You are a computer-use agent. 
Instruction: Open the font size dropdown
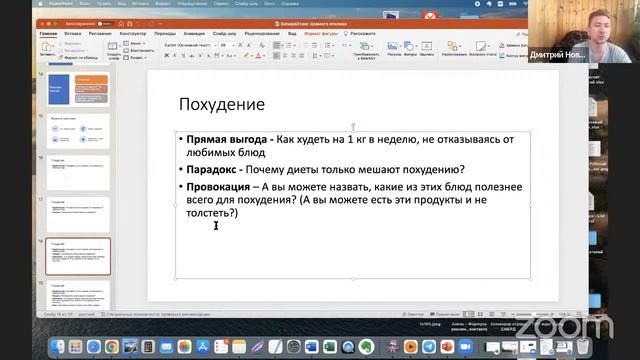(x=233, y=45)
